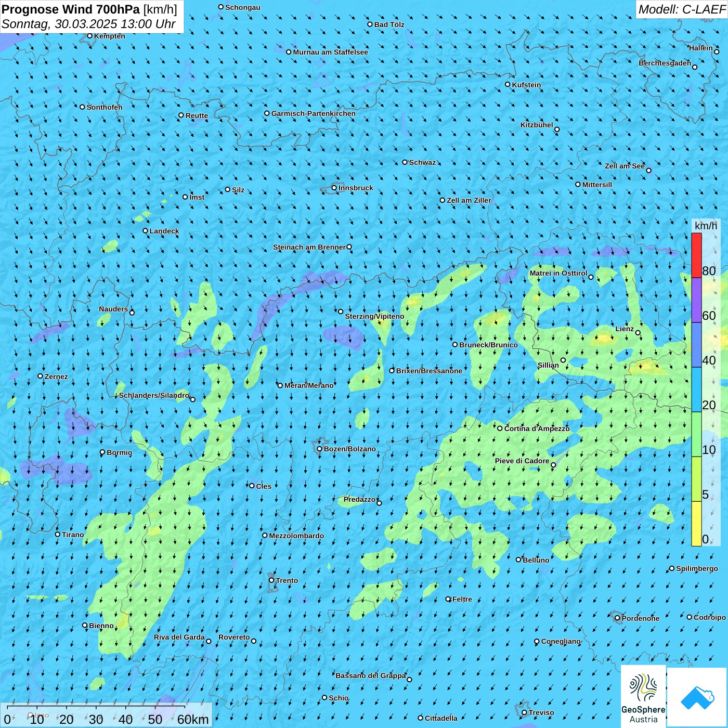
Task: Click the light green 10 km/h legend color
Action: pyautogui.click(x=696, y=434)
